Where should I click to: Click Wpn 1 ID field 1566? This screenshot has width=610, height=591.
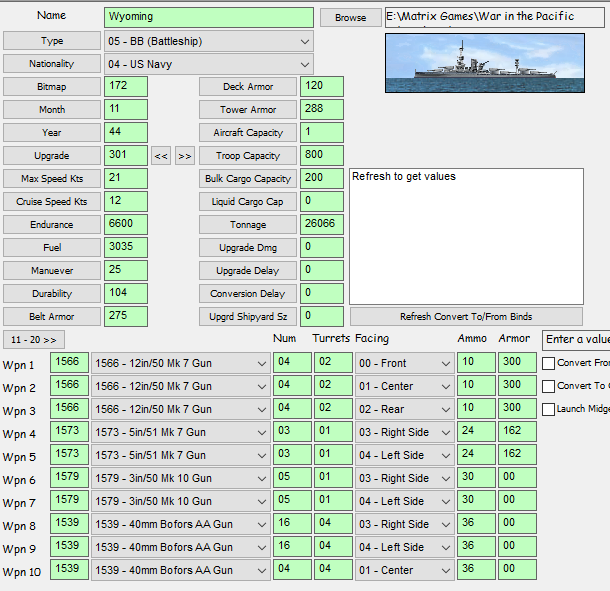pyautogui.click(x=69, y=363)
